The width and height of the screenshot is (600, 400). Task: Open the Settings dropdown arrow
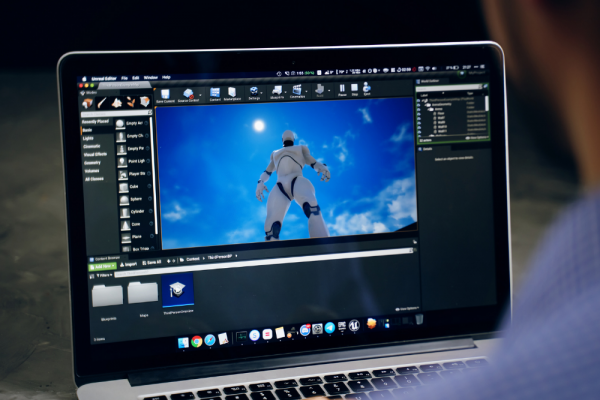(262, 93)
